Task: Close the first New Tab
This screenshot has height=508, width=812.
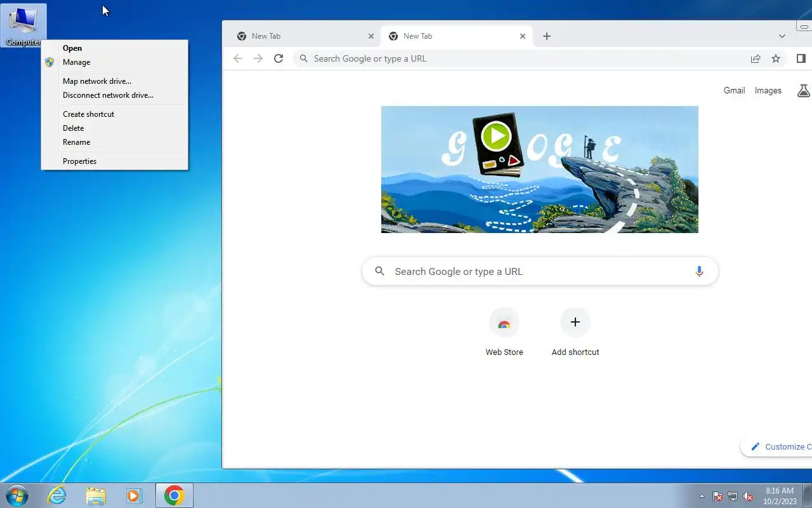Action: pyautogui.click(x=371, y=36)
